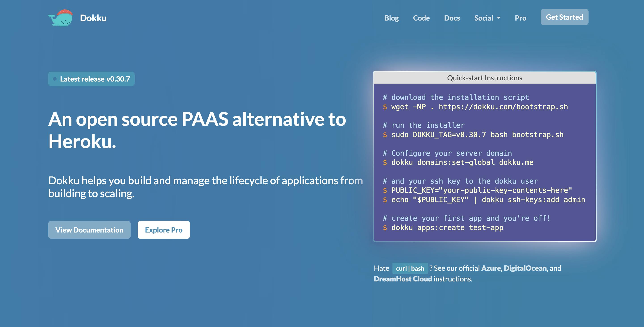Image resolution: width=644 pixels, height=327 pixels.
Task: Open the DigitalOcean instructions link
Action: pyautogui.click(x=525, y=268)
